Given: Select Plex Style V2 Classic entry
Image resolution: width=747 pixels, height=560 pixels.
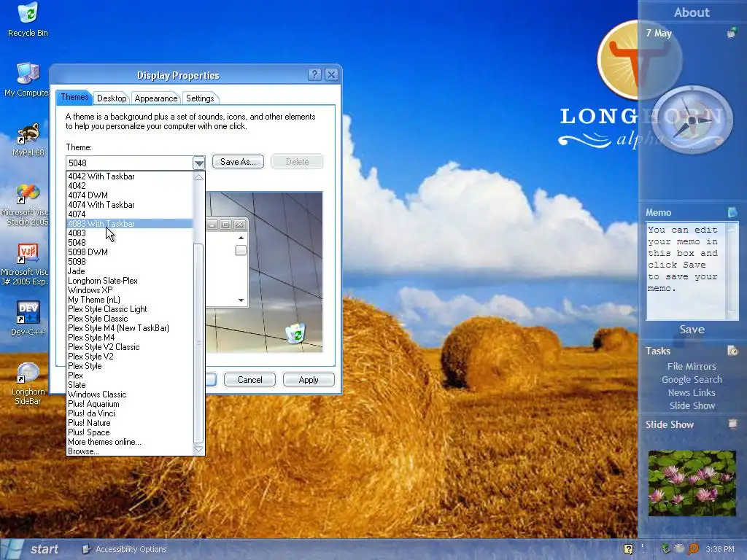Looking at the screenshot, I should pos(130,347).
